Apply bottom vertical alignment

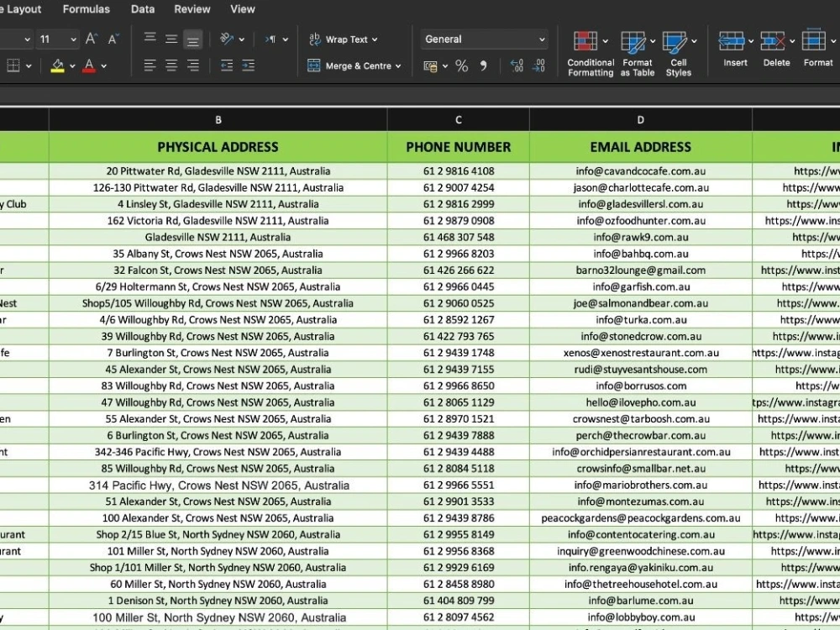(x=193, y=39)
